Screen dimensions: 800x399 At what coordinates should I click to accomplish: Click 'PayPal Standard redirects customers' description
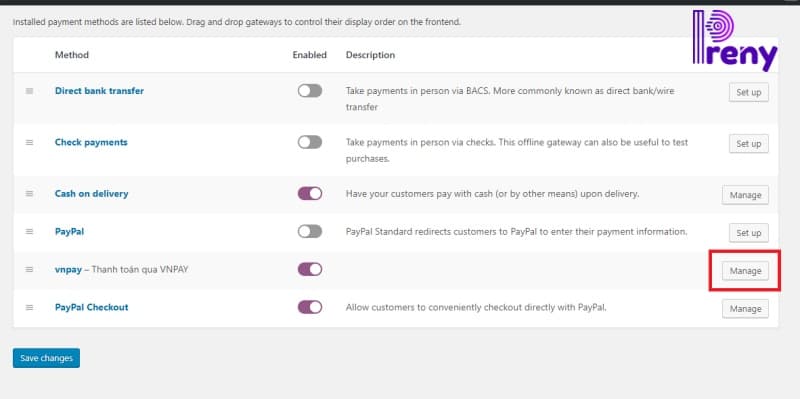click(516, 232)
